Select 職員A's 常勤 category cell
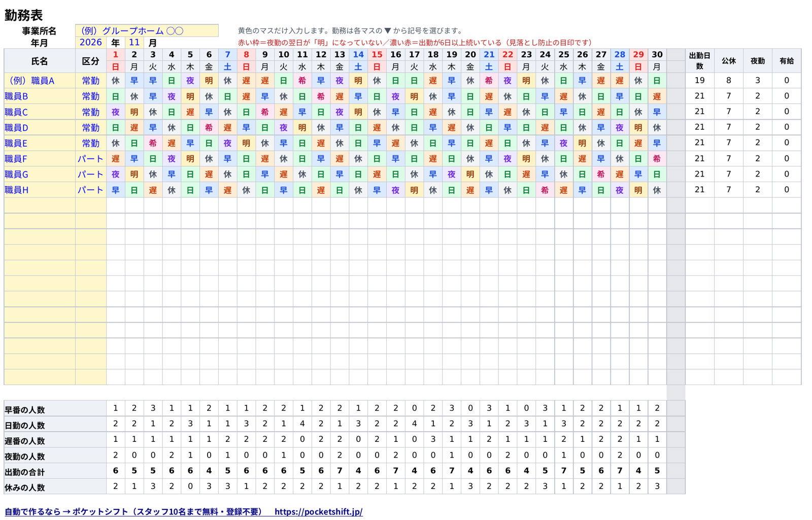The height and width of the screenshot is (520, 812). [x=91, y=81]
